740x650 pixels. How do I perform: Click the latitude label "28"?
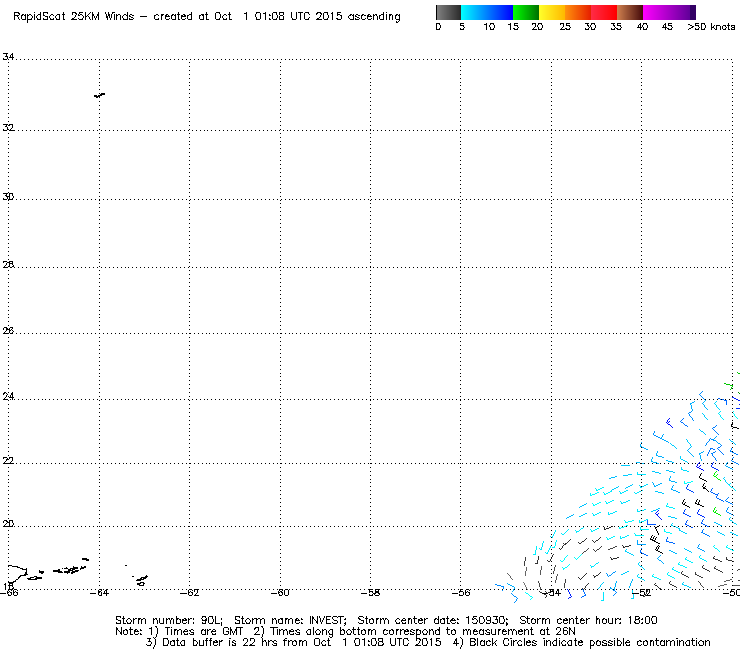tap(8, 265)
